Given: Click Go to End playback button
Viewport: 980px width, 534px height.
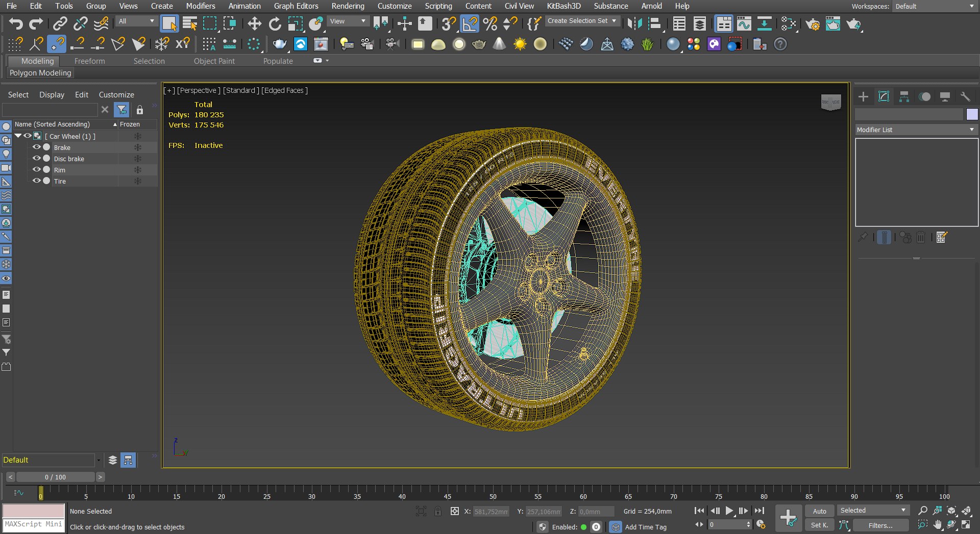Looking at the screenshot, I should coord(759,511).
